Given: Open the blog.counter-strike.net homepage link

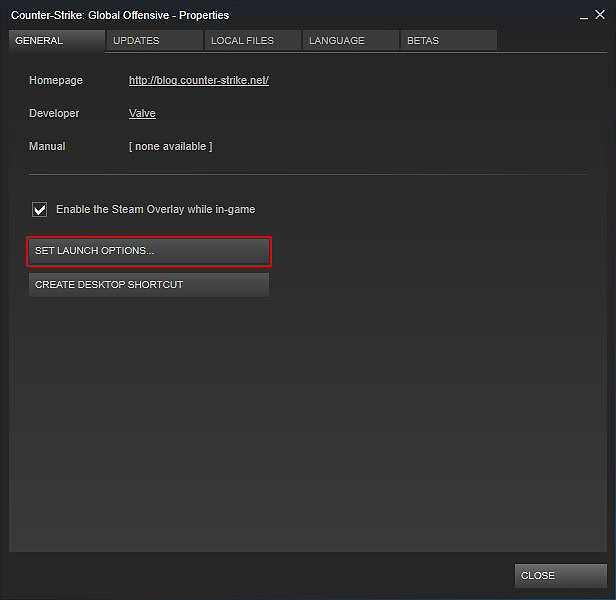Looking at the screenshot, I should pyautogui.click(x=199, y=81).
